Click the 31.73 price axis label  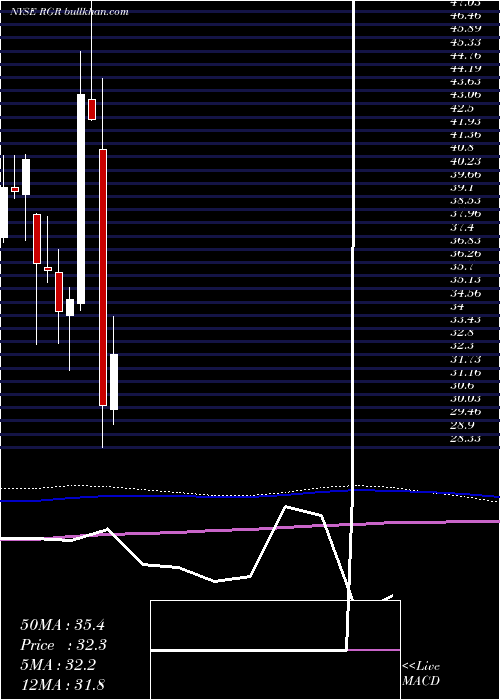[x=467, y=359]
